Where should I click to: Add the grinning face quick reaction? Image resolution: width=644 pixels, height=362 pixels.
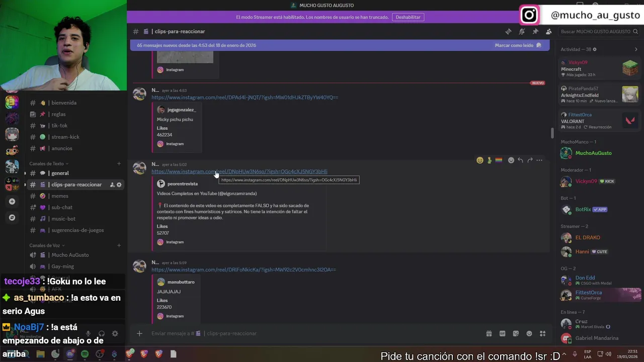point(480,160)
